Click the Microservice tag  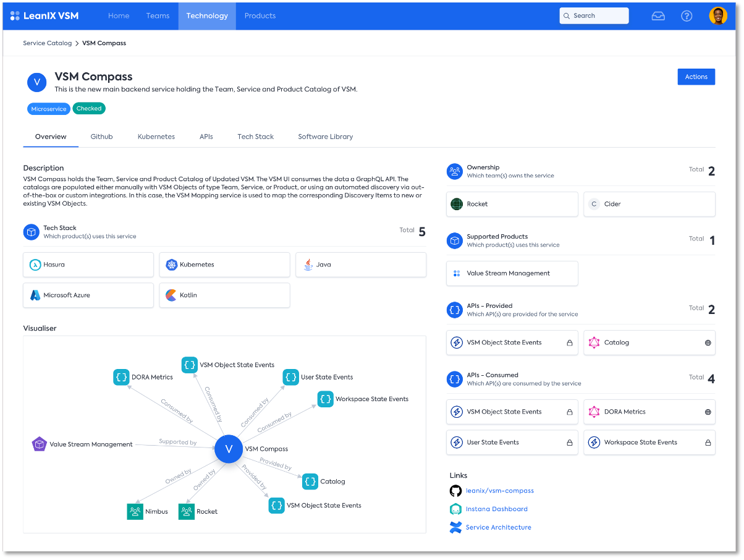[x=49, y=109]
